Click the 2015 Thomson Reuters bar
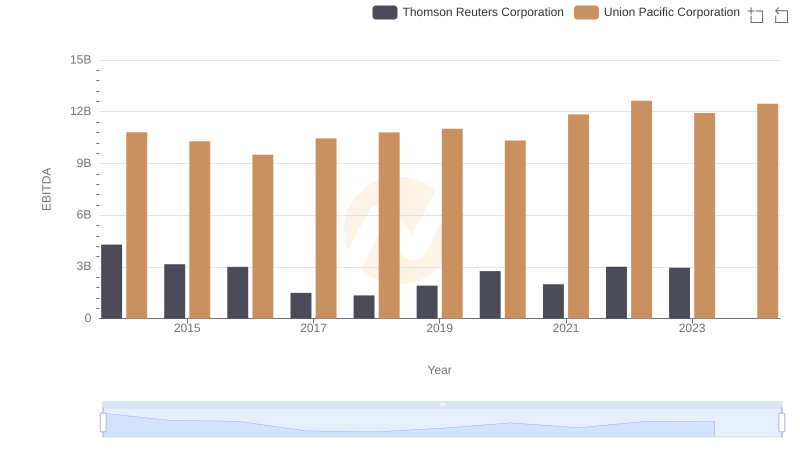This screenshot has height=461, width=800. coord(174,291)
